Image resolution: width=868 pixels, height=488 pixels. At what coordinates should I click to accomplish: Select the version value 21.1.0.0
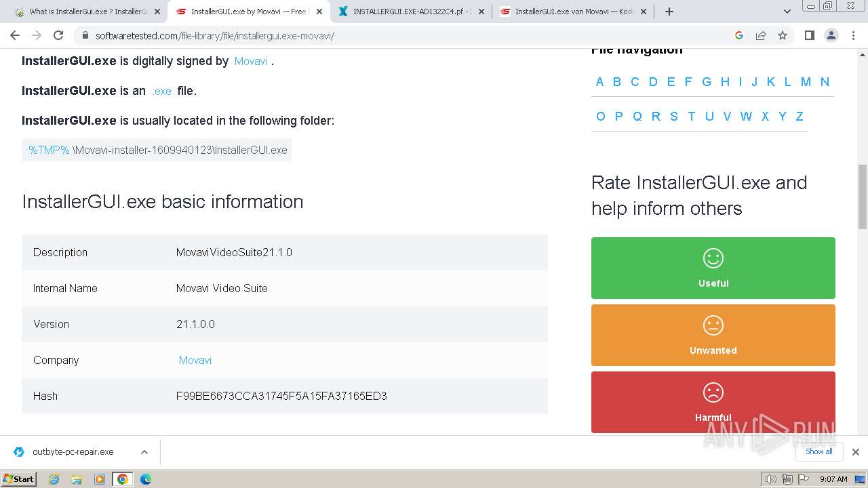[x=195, y=324]
